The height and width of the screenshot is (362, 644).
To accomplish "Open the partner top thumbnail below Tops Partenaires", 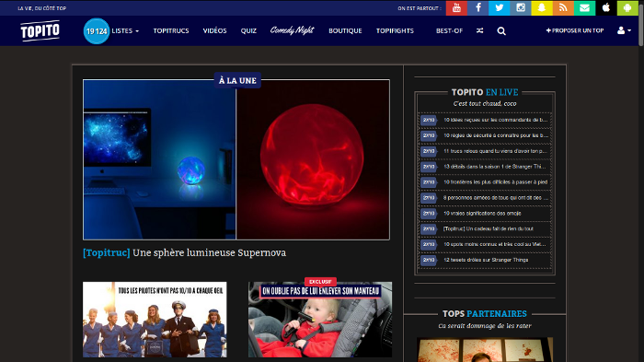I will coord(485,350).
